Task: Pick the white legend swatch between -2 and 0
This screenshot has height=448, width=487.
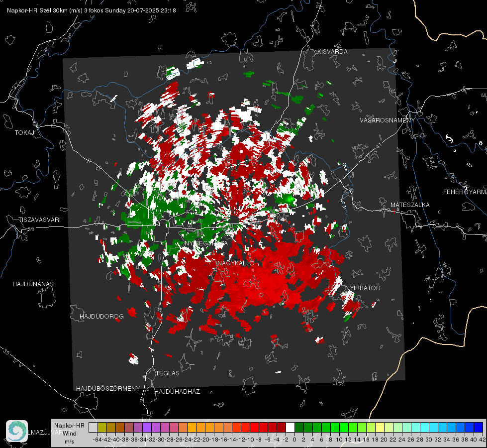Action: (x=290, y=427)
